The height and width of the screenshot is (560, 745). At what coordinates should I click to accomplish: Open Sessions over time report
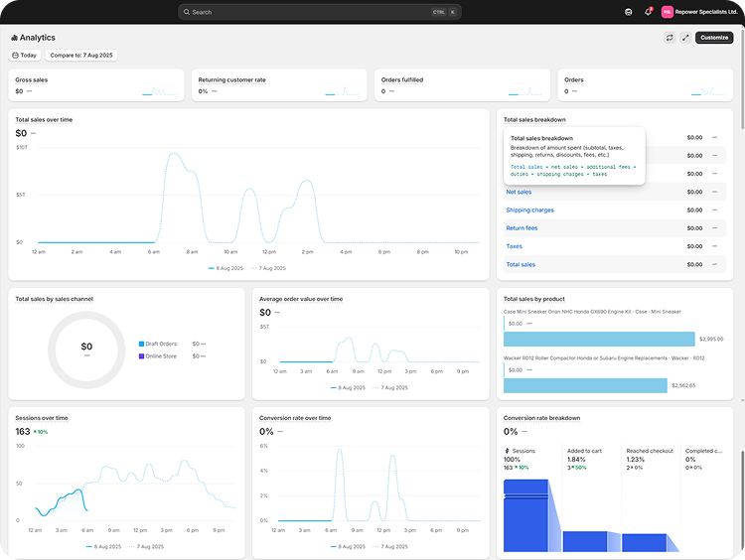[x=42, y=418]
